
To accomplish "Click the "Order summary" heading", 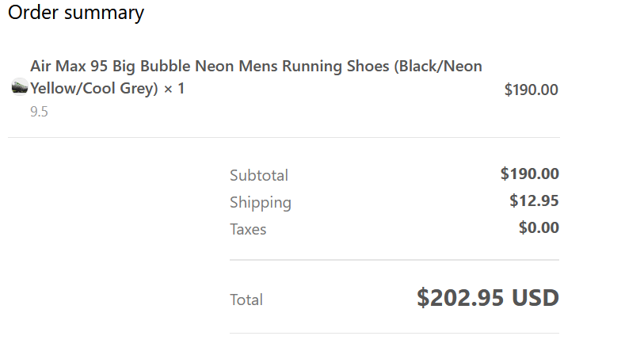I will pos(76,13).
